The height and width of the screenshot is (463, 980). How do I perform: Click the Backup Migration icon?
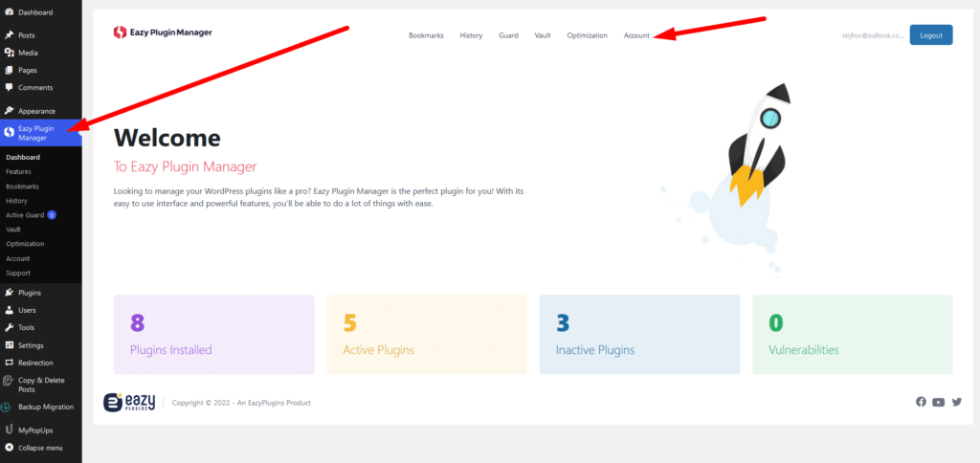pos(6,407)
